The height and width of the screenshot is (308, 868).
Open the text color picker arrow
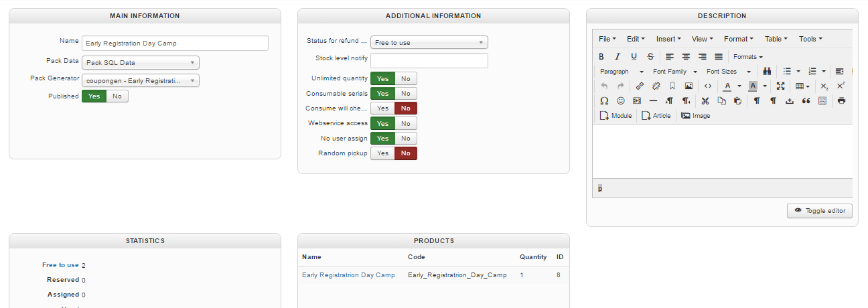pyautogui.click(x=739, y=86)
